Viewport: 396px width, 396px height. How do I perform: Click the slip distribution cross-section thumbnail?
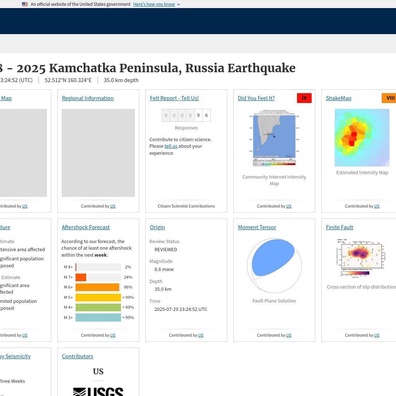[362, 258]
